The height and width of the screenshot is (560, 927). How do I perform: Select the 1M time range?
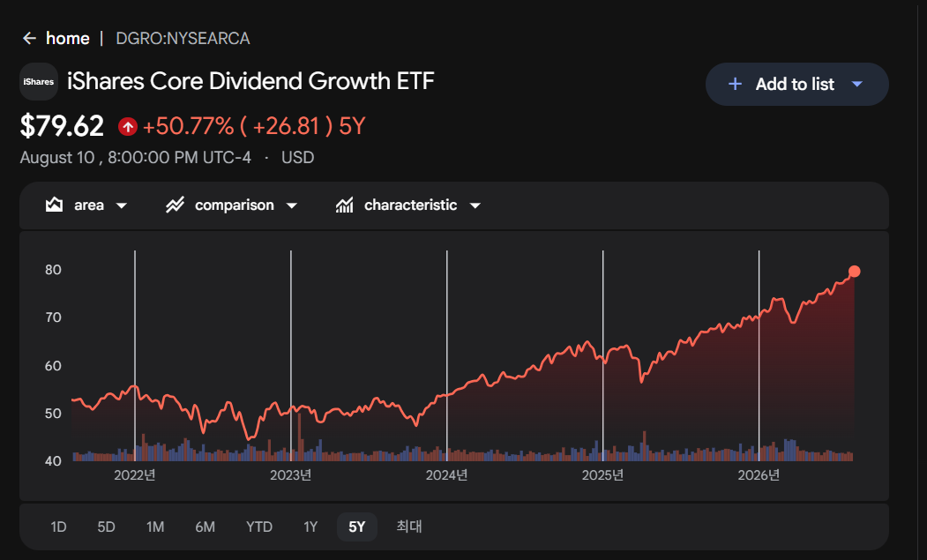[155, 526]
